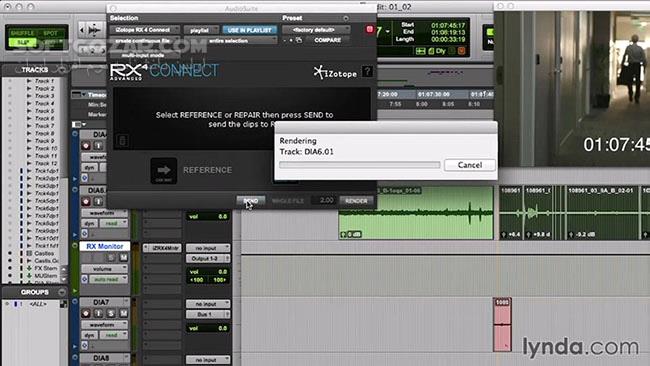Click the zoom horizontal waveform tool icon

pyautogui.click(x=96, y=30)
